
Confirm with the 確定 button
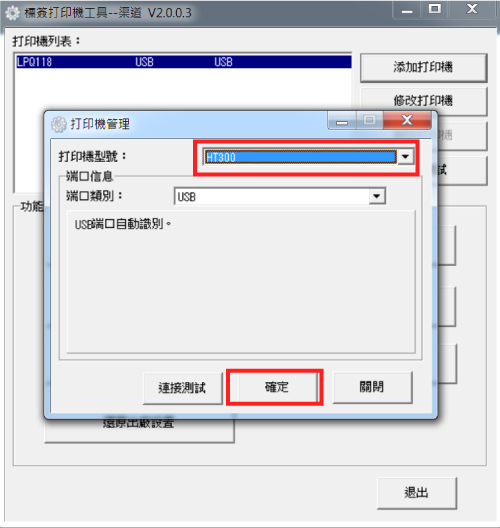click(275, 387)
